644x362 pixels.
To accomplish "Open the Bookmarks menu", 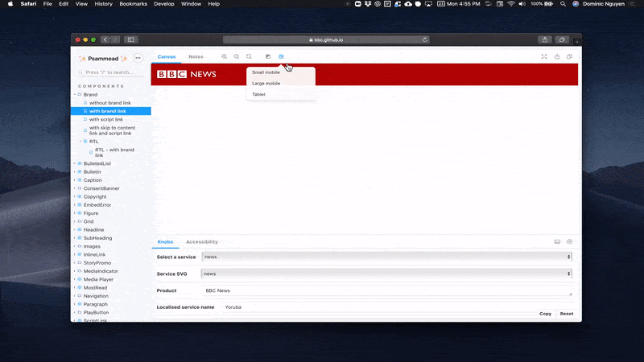I will pyautogui.click(x=133, y=4).
